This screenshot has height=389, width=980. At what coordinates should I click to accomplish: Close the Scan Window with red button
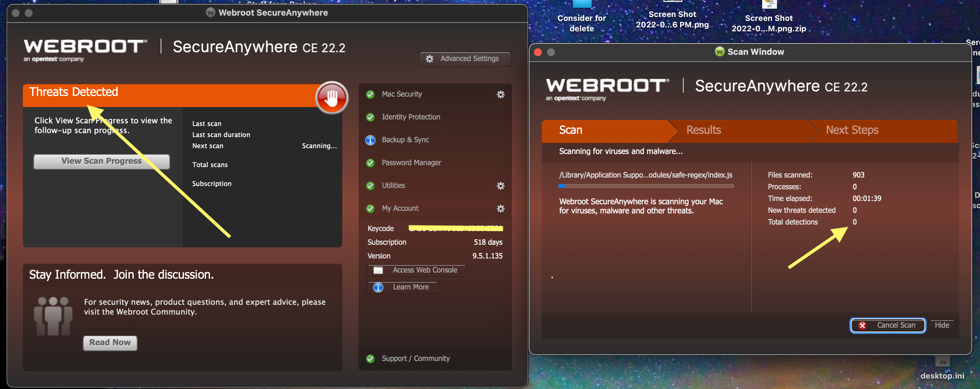538,52
